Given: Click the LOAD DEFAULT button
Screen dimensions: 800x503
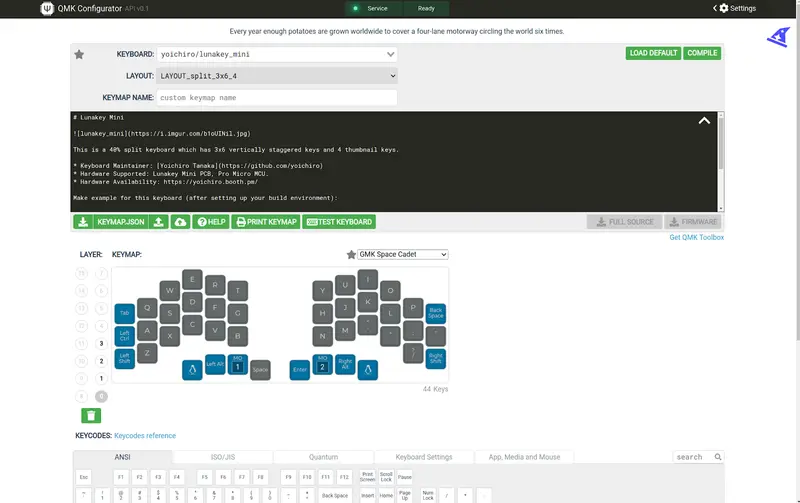Looking at the screenshot, I should click(x=653, y=53).
